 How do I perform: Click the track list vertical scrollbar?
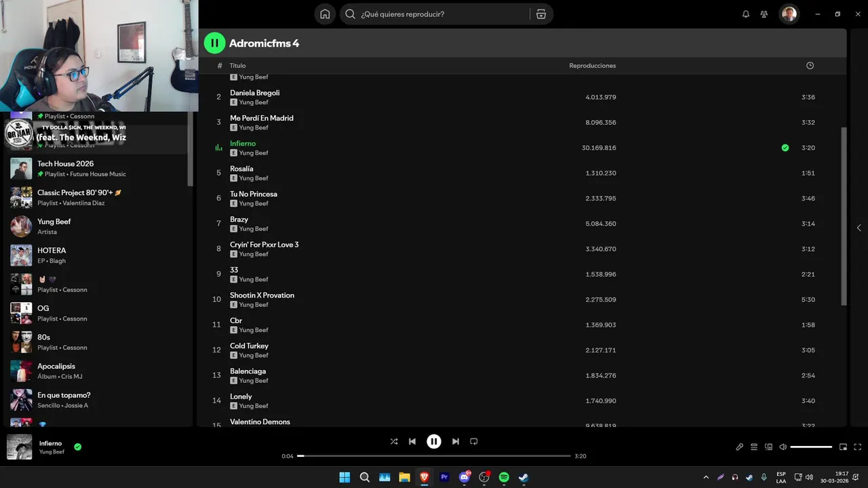(x=844, y=216)
